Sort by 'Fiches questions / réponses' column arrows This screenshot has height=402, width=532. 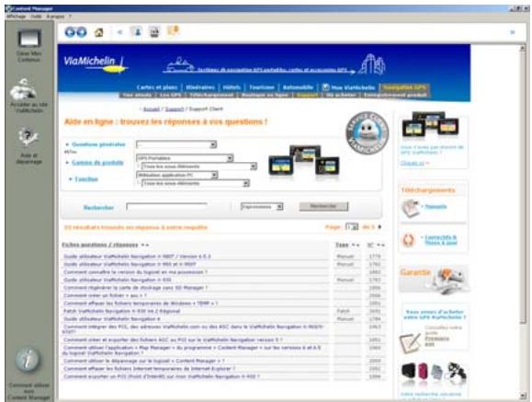145,245
